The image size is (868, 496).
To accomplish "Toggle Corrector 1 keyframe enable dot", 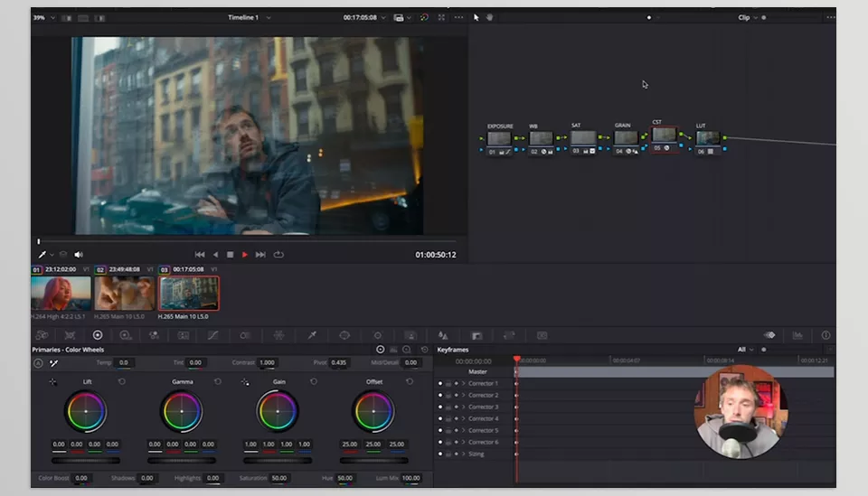I will click(440, 383).
